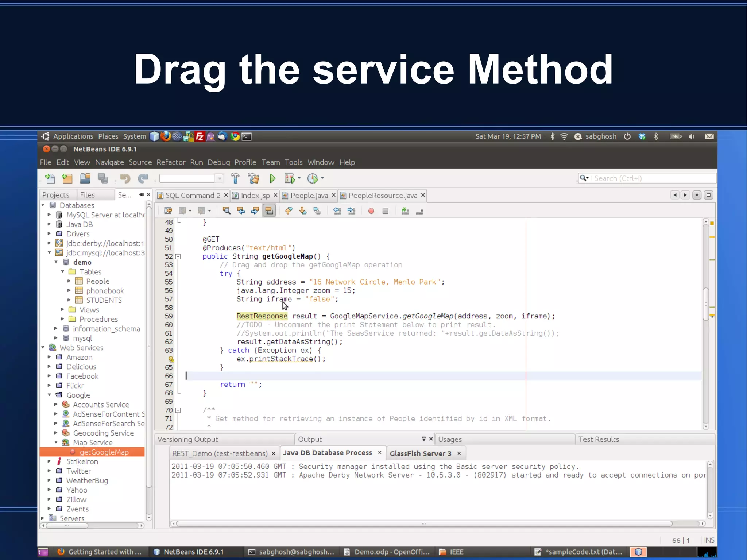Select the getGoogleMap tree item

(104, 452)
